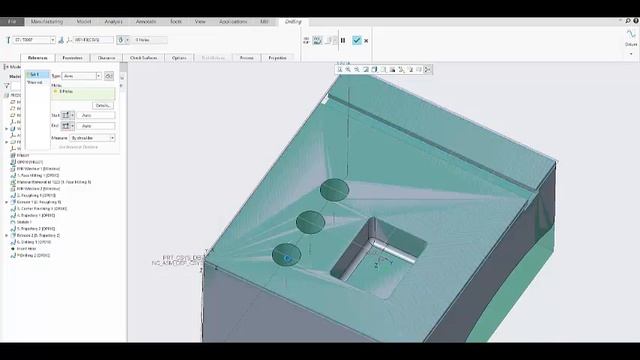Viewport: 640px width, 360px height.
Task: Click the Details... button
Action: pos(102,106)
